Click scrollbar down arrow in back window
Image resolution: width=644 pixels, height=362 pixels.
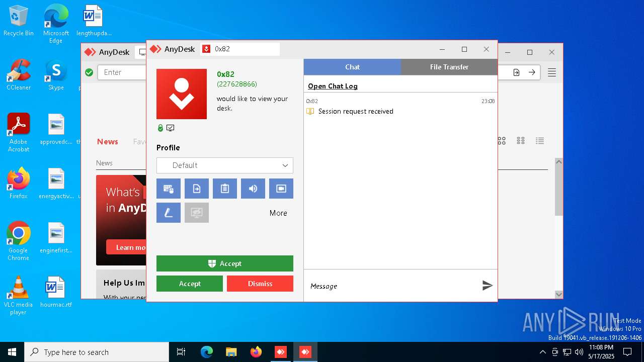pos(558,295)
